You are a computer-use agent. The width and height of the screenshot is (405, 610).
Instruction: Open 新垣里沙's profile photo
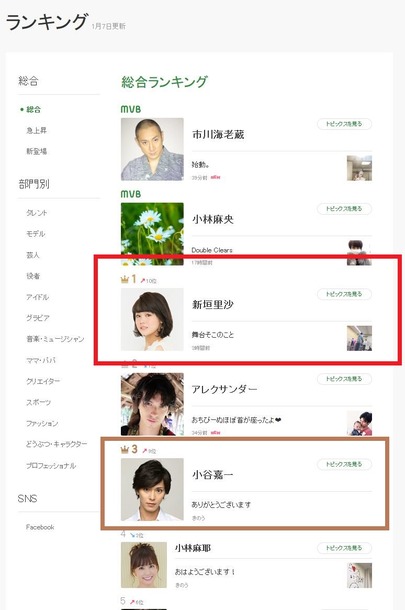pyautogui.click(x=152, y=319)
